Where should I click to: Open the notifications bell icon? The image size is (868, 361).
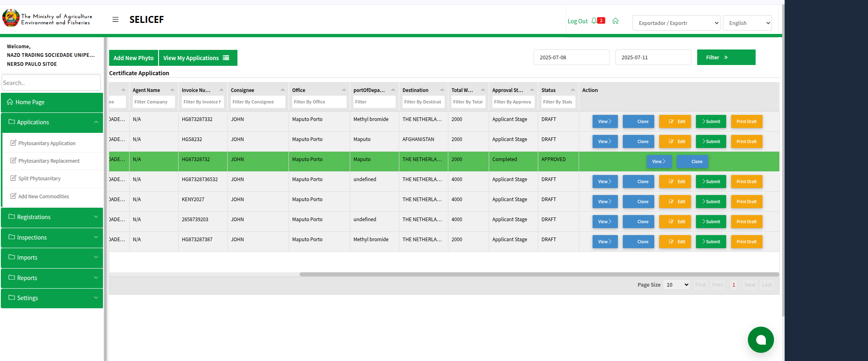(x=594, y=21)
